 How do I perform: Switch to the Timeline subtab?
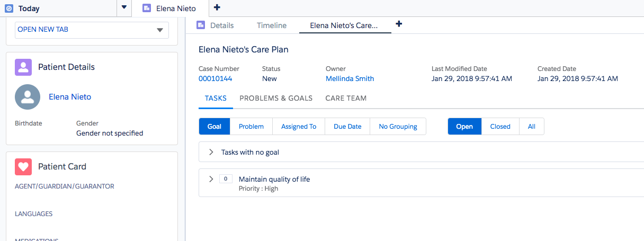click(x=272, y=25)
